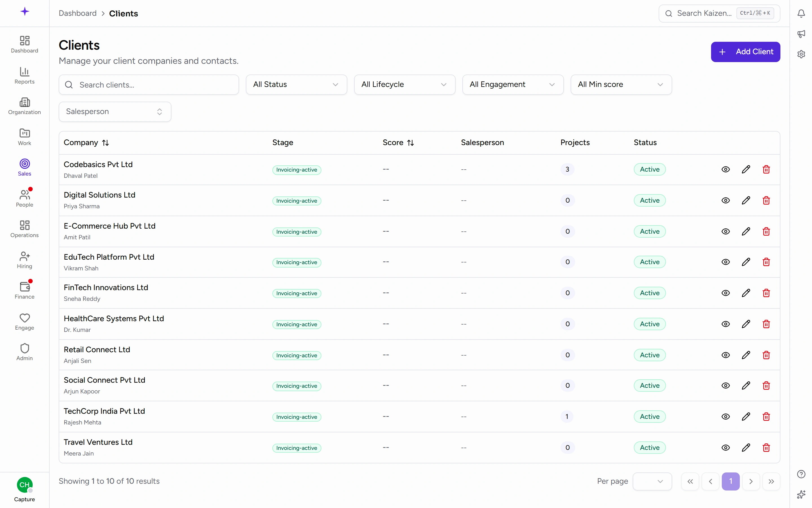
Task: View E-Commerce Hub Pvt Ltd details
Action: tap(725, 231)
